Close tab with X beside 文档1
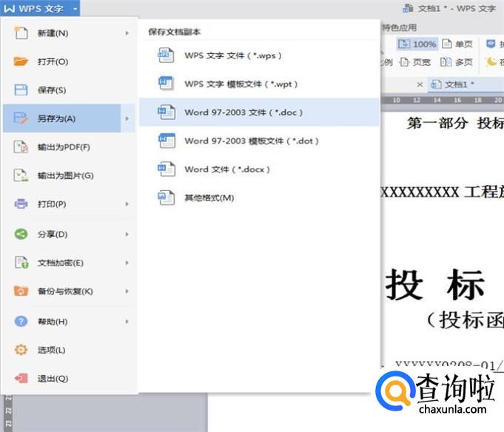This screenshot has width=504, height=432. tap(420, 84)
